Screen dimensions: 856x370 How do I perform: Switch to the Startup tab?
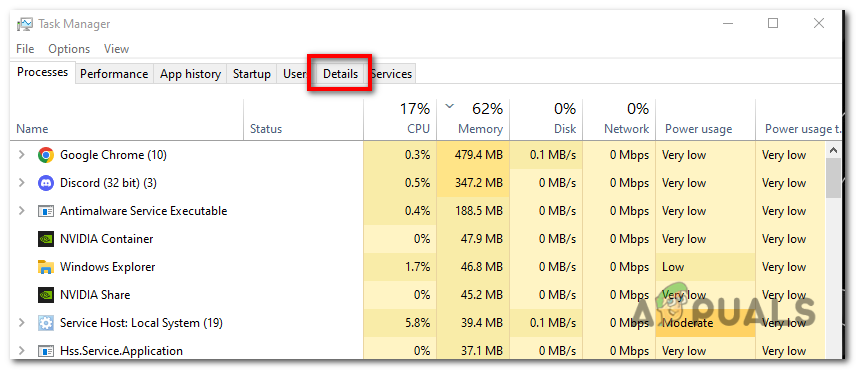pos(252,74)
